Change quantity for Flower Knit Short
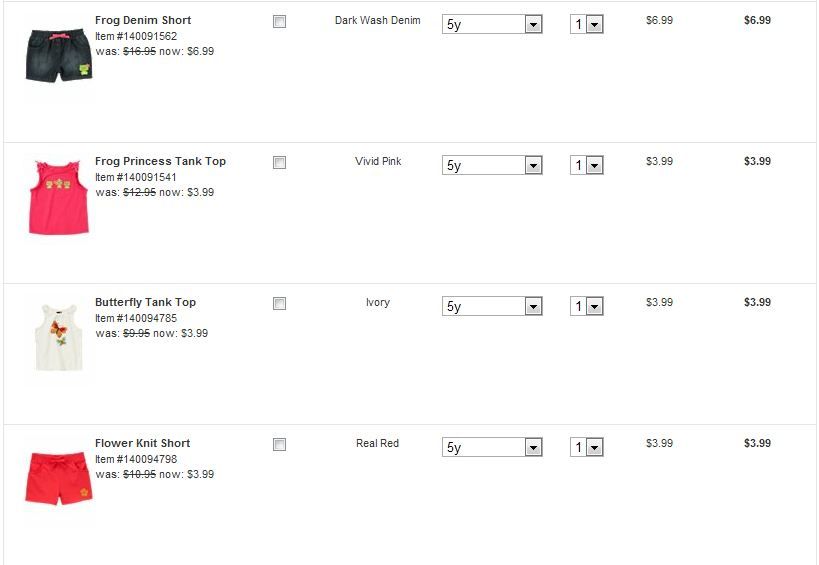Viewport: 819px width, 565px height. pos(587,447)
